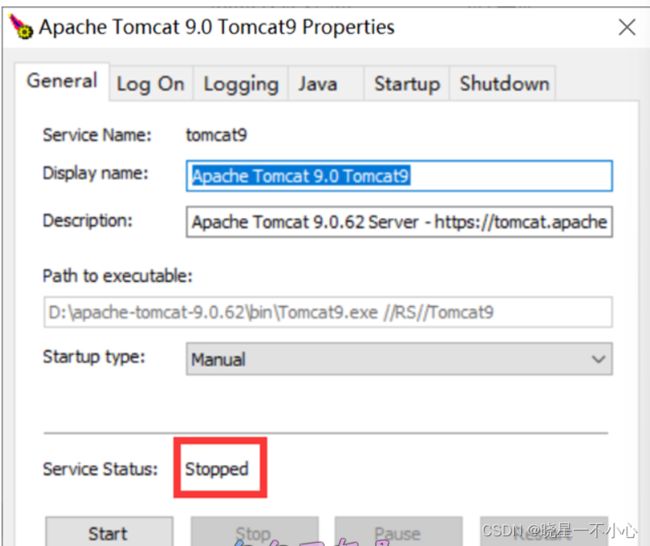Viewport: 650px width, 546px height.
Task: Start the Tomcat9 service
Action: coord(109,531)
